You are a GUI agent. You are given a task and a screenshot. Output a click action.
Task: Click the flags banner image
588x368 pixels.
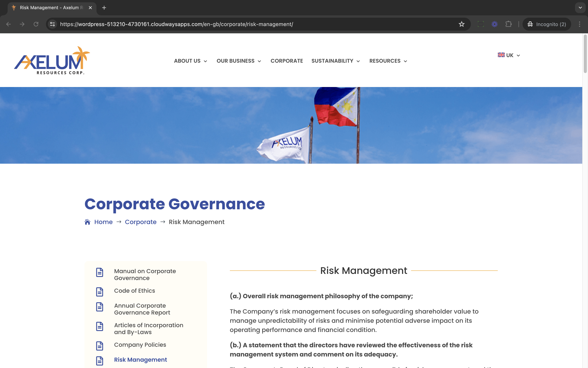pos(291,125)
